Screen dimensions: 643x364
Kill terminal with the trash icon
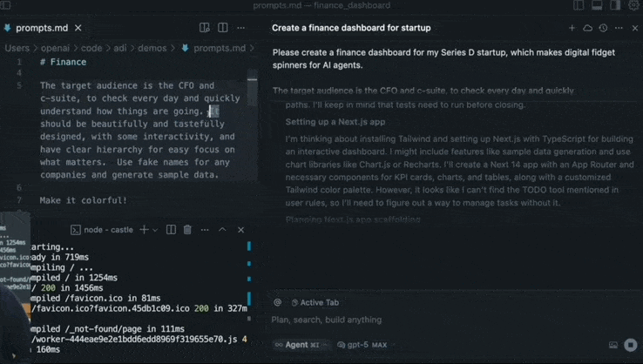(x=187, y=230)
